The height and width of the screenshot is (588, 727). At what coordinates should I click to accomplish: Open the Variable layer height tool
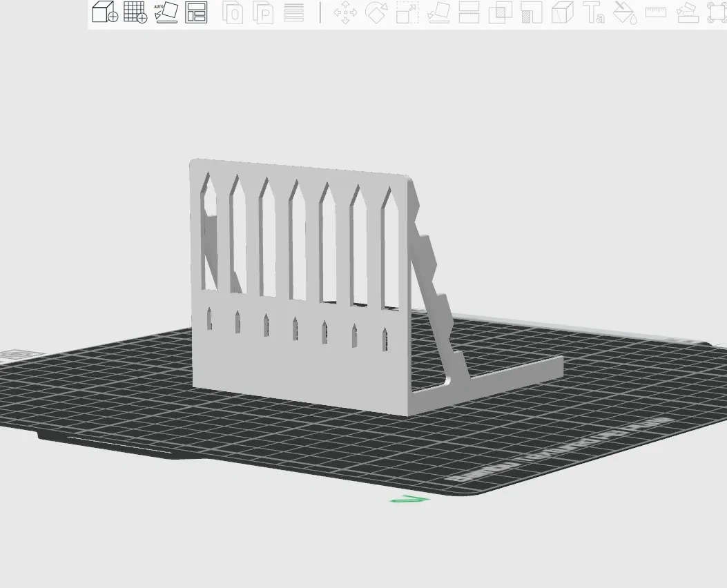(293, 12)
